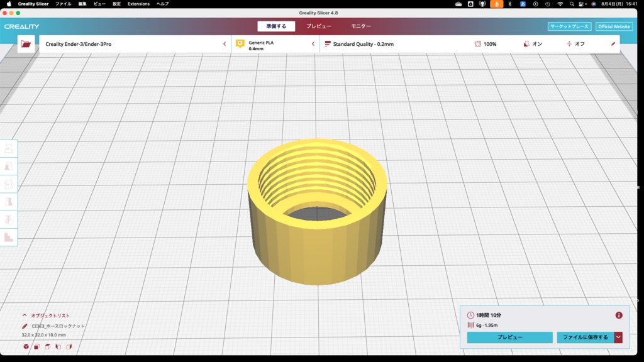This screenshot has height=362, width=644.
Task: Select the Scale tool in left toolbar
Action: pos(8,166)
